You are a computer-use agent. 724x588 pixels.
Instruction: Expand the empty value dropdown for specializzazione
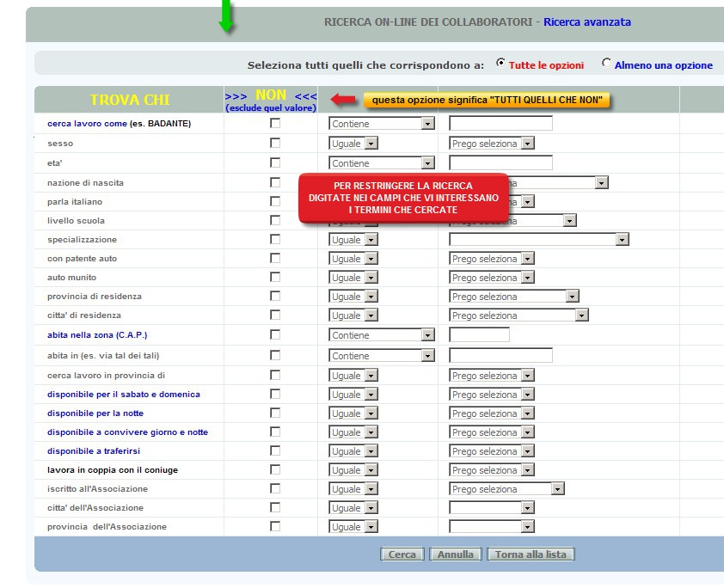pos(539,240)
